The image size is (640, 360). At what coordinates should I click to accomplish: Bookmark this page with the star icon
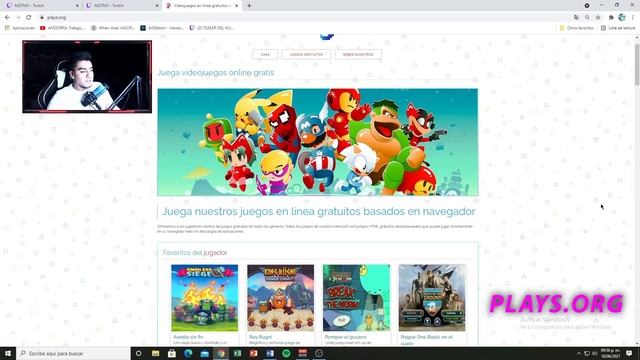click(x=598, y=18)
